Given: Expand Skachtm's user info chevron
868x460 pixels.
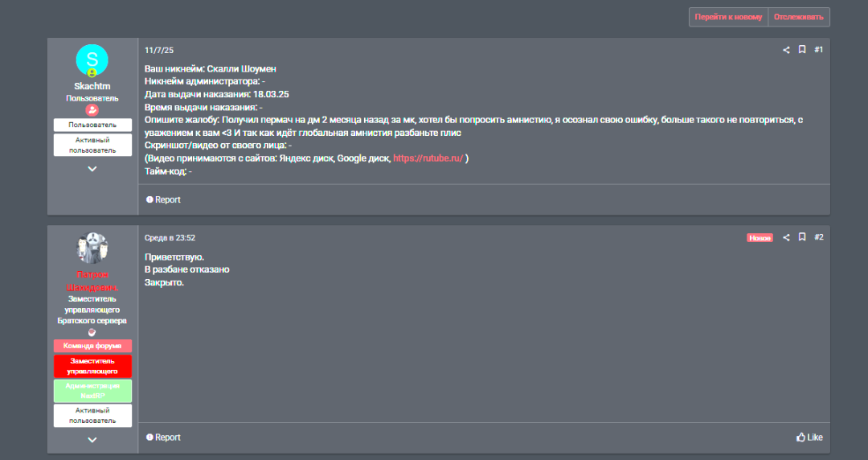Looking at the screenshot, I should click(x=92, y=169).
